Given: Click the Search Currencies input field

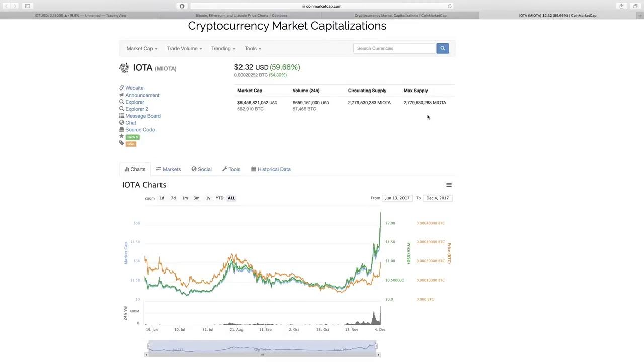Looking at the screenshot, I should pyautogui.click(x=394, y=48).
